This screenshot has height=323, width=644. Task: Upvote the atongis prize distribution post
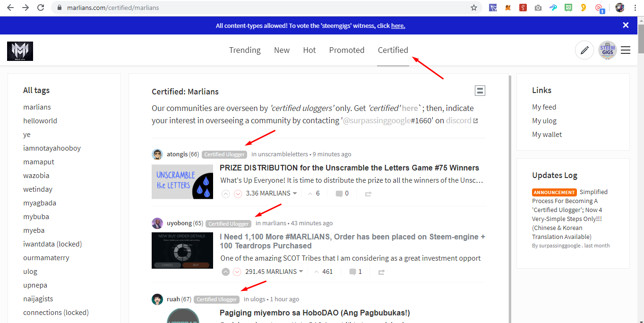tap(225, 194)
